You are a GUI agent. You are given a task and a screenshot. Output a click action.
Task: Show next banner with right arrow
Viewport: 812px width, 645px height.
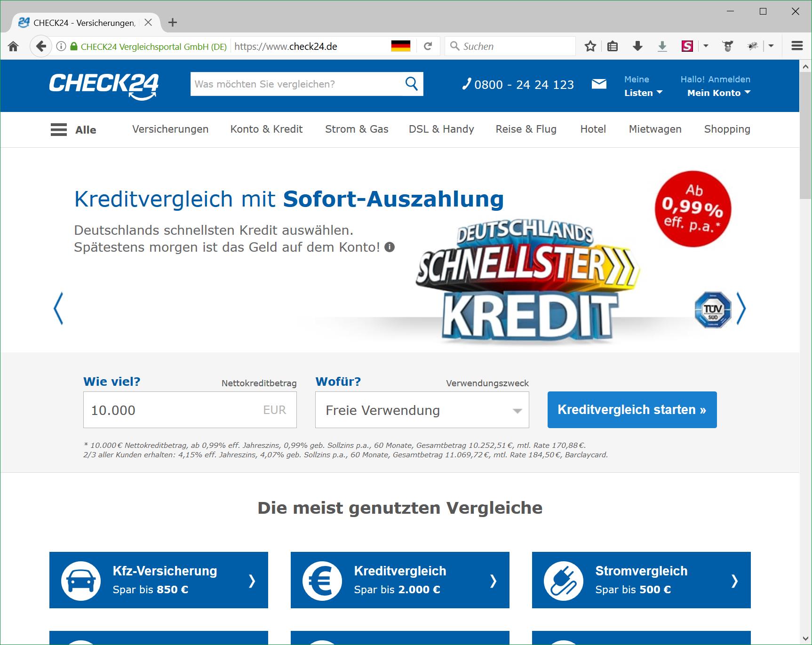(741, 309)
